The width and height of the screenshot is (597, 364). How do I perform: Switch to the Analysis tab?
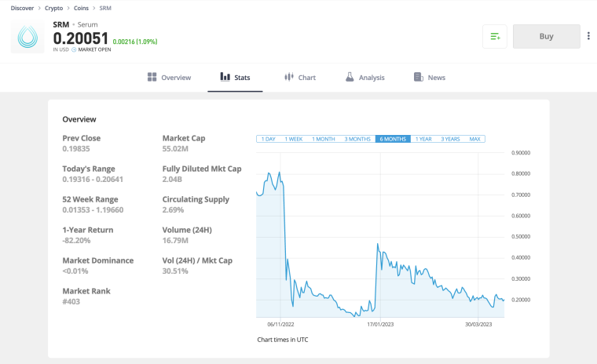(x=364, y=78)
